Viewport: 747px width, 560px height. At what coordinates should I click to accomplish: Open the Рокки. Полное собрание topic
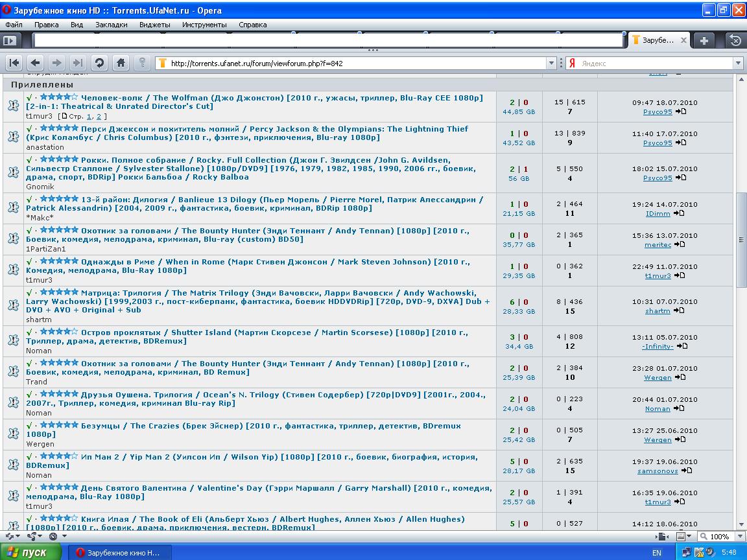(x=250, y=168)
